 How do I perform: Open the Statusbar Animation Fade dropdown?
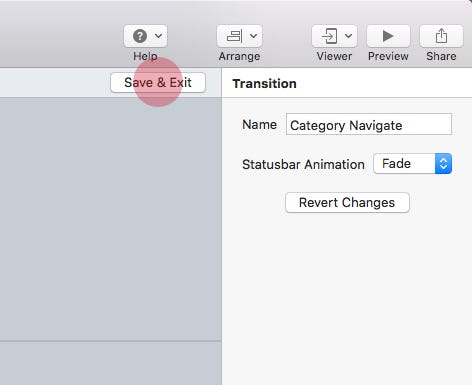pos(413,164)
